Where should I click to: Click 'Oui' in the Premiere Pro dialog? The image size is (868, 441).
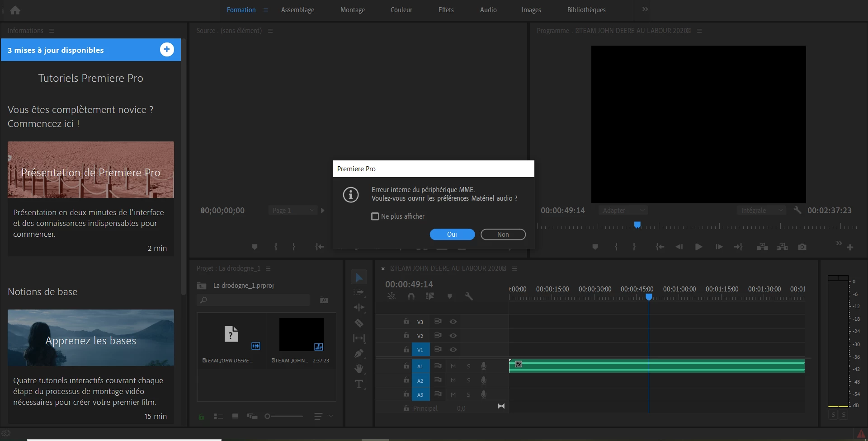(x=452, y=235)
